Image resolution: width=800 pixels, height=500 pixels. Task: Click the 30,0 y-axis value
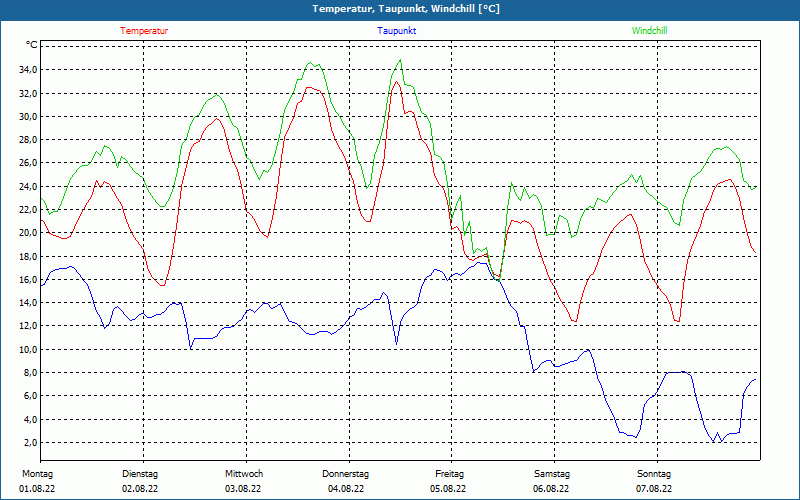[28, 116]
